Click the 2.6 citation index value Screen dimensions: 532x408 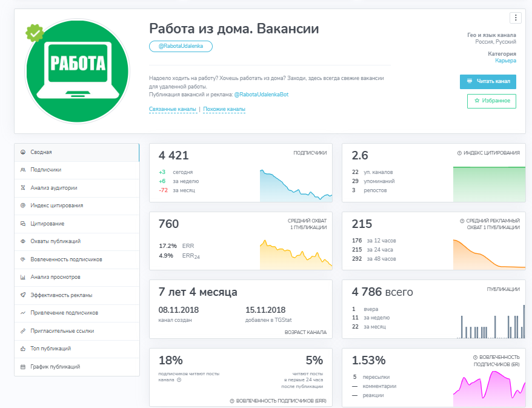tap(360, 155)
